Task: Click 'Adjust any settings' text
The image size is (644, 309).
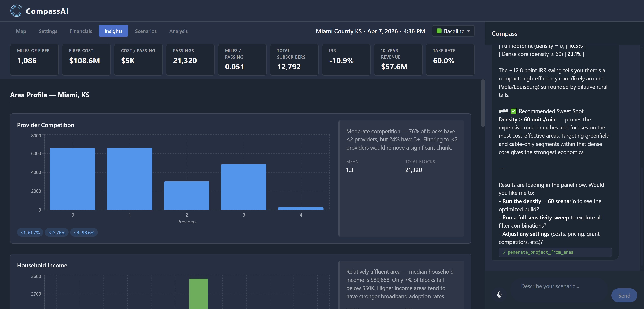Action: pyautogui.click(x=526, y=234)
